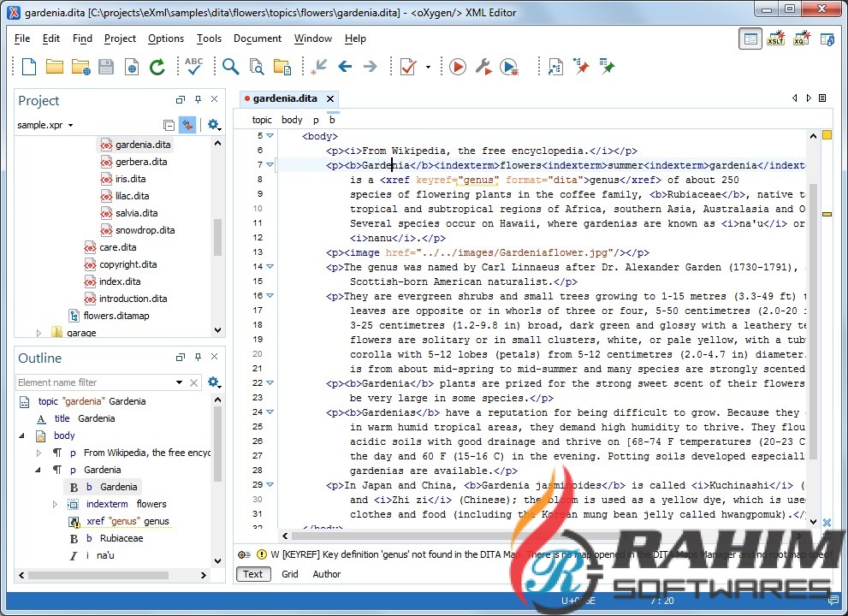Expand the garage folder in Project

tap(39, 333)
